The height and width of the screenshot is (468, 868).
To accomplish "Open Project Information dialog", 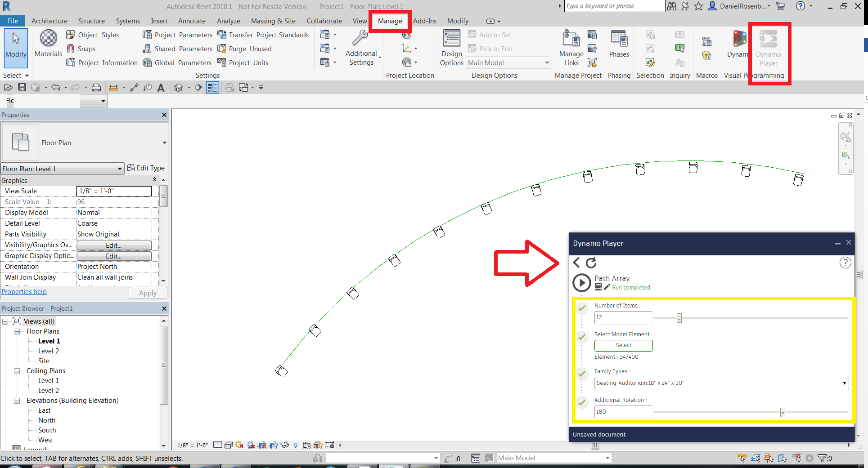I will (x=102, y=62).
